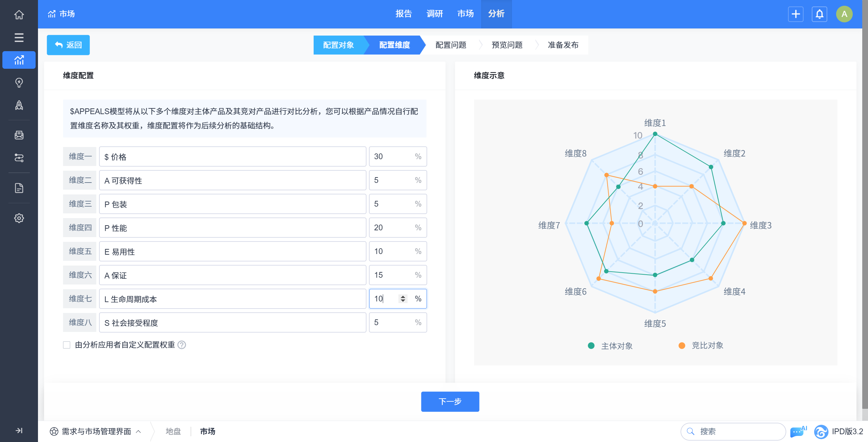
Task: Switch to the 市场 top tab
Action: coord(466,14)
